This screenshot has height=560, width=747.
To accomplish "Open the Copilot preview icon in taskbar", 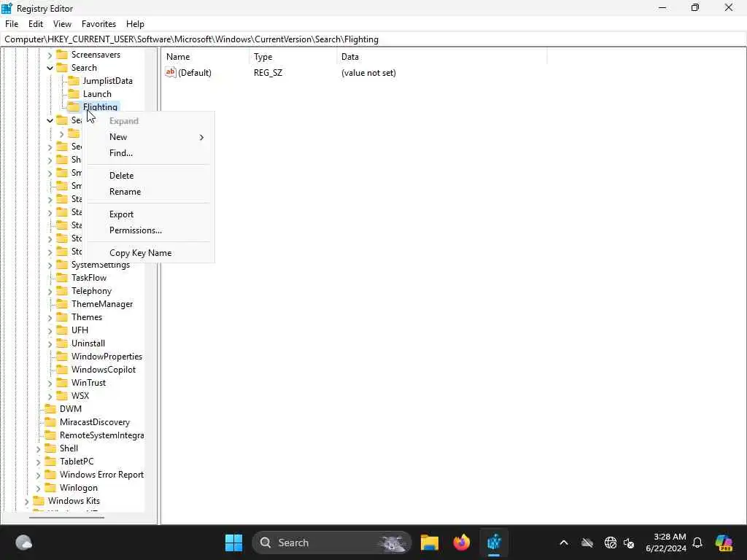I will pos(723,542).
